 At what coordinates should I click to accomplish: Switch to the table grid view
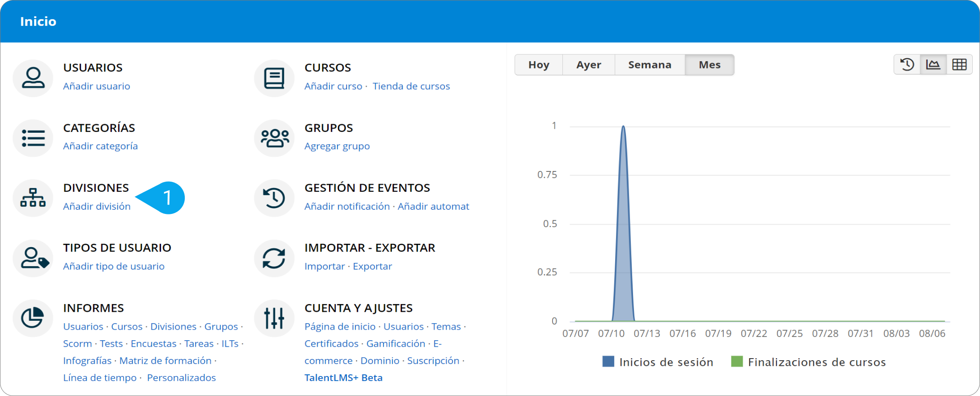point(959,65)
